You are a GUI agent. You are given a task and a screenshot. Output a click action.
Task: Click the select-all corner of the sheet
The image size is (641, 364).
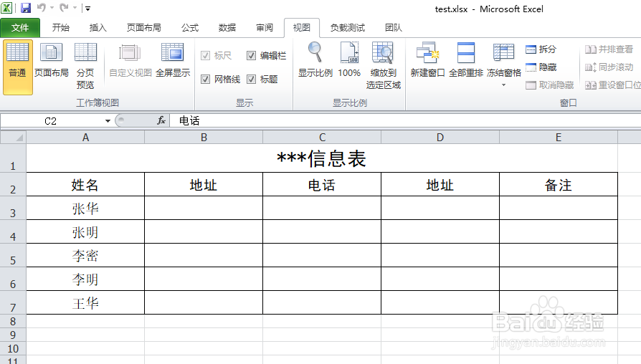[x=14, y=138]
